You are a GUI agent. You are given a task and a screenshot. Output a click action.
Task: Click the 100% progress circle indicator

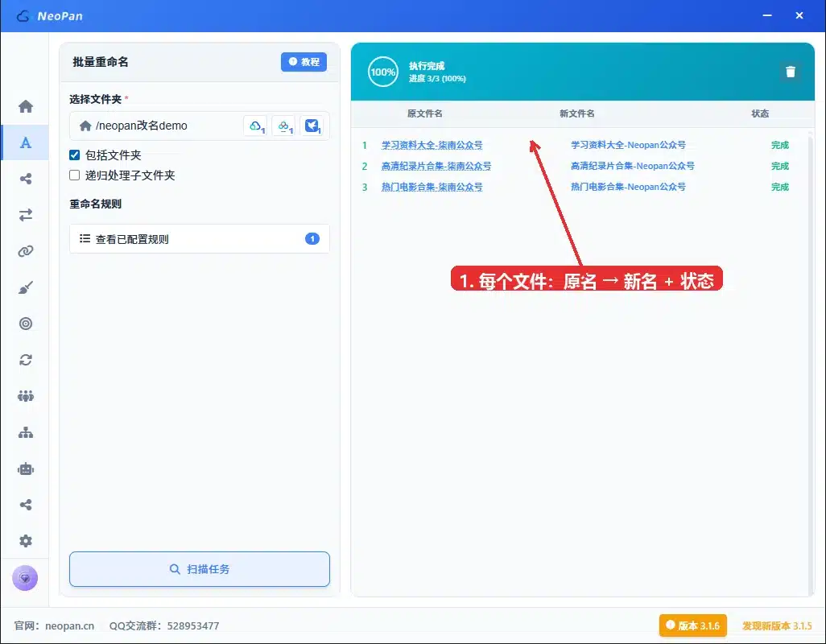coord(383,72)
